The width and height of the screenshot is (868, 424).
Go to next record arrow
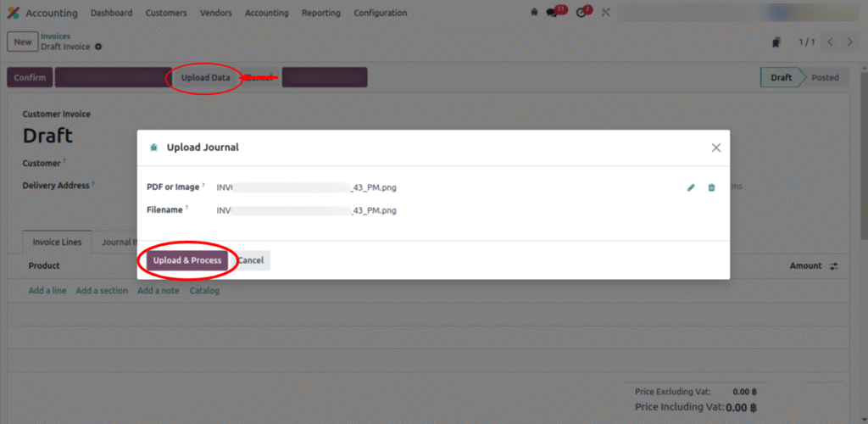[849, 42]
